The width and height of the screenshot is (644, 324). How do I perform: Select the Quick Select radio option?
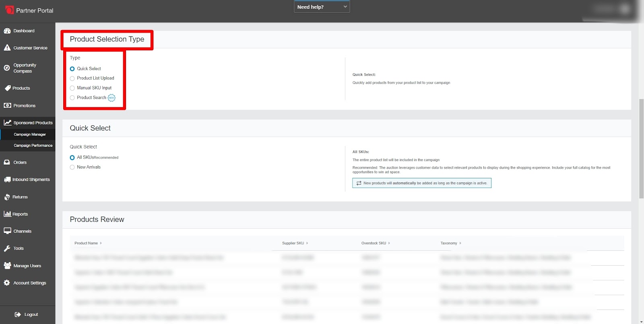(x=72, y=69)
